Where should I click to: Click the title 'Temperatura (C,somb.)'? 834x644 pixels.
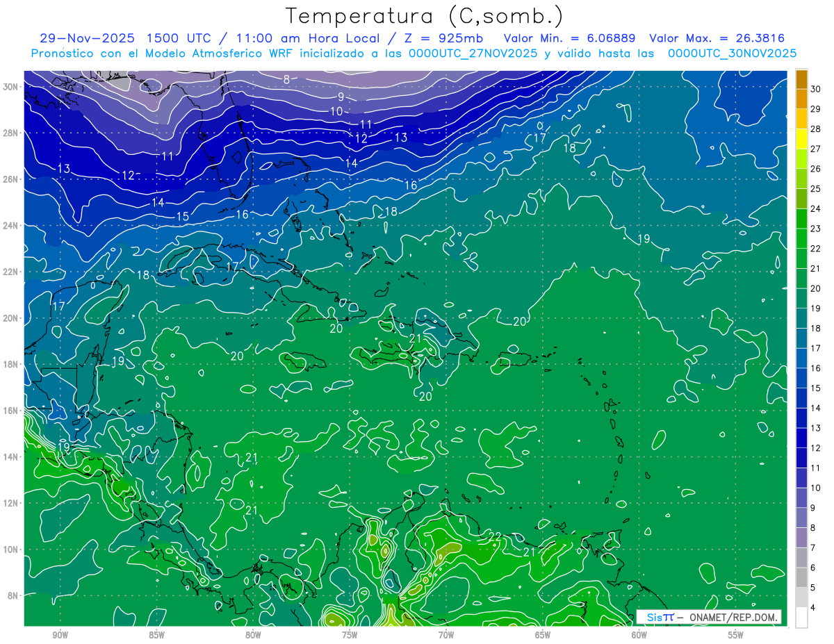[x=425, y=16]
